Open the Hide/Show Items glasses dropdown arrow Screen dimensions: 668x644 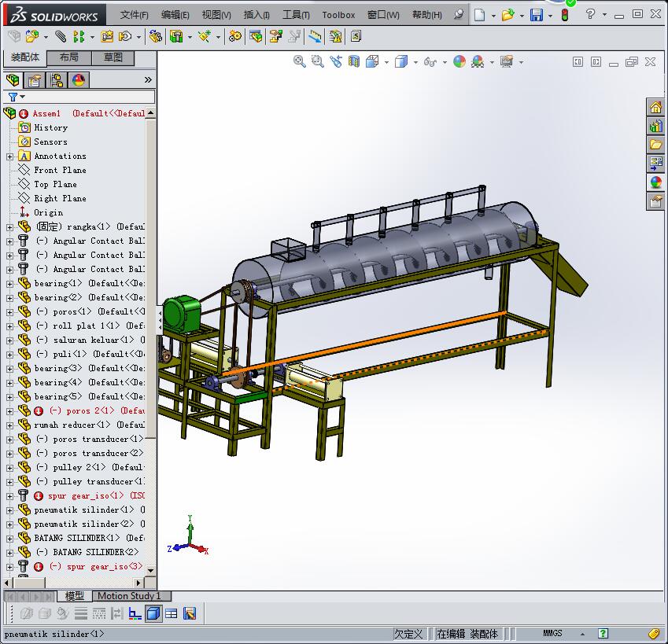[x=445, y=62]
